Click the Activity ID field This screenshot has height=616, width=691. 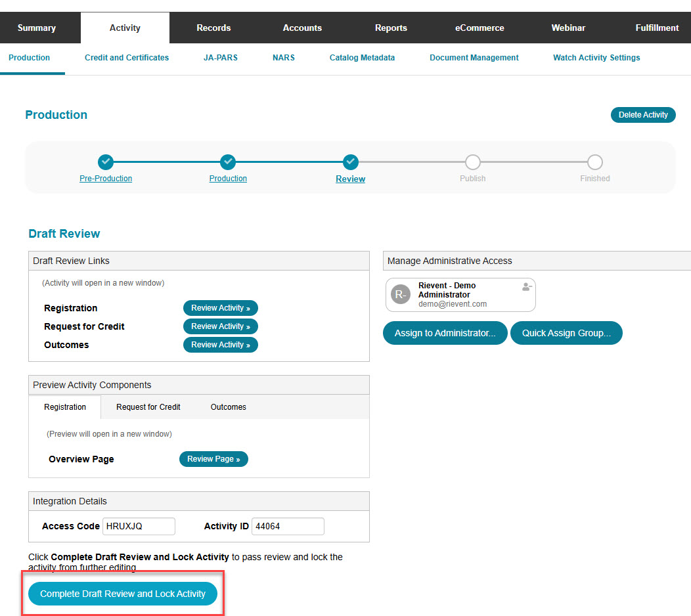click(x=288, y=527)
